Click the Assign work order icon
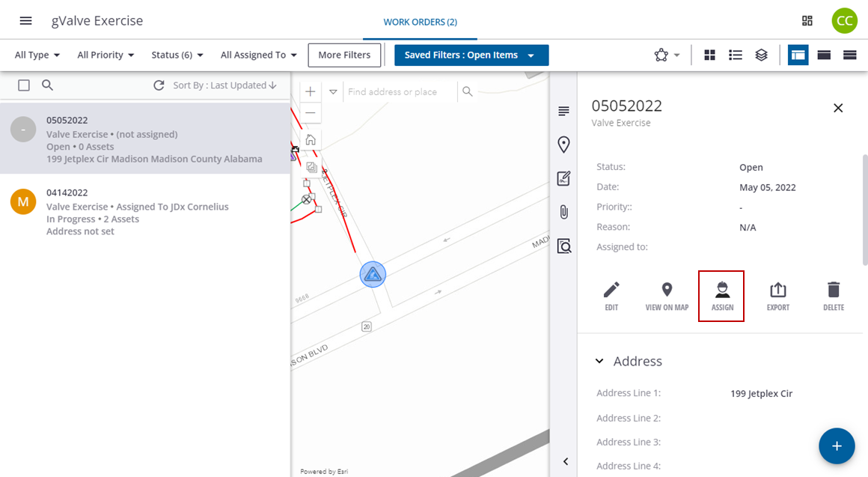This screenshot has width=868, height=477. coord(721,296)
